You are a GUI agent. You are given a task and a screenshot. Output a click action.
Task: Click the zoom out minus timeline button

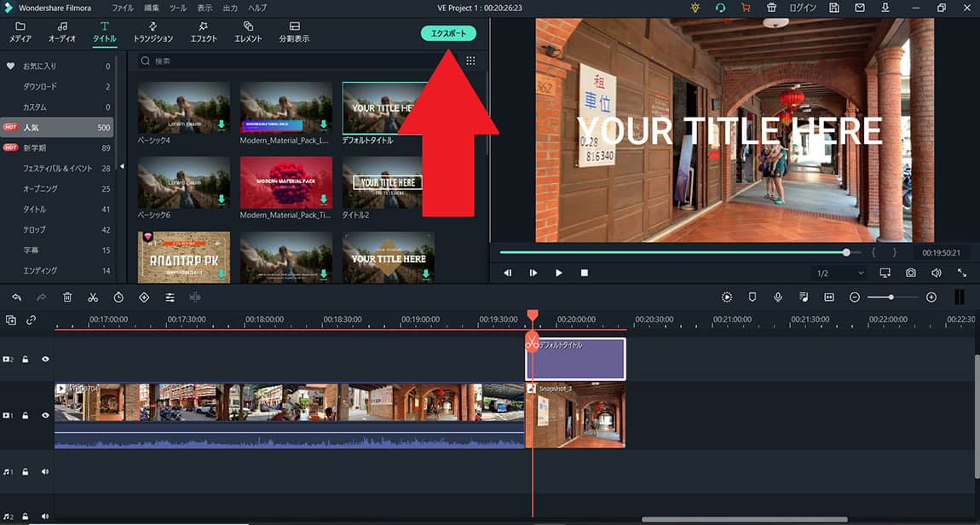[855, 297]
